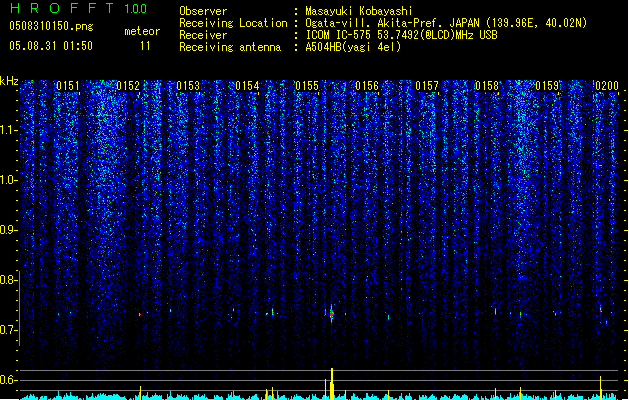The height and width of the screenshot is (400, 629).
Task: Click the Observer label
Action: [203, 11]
